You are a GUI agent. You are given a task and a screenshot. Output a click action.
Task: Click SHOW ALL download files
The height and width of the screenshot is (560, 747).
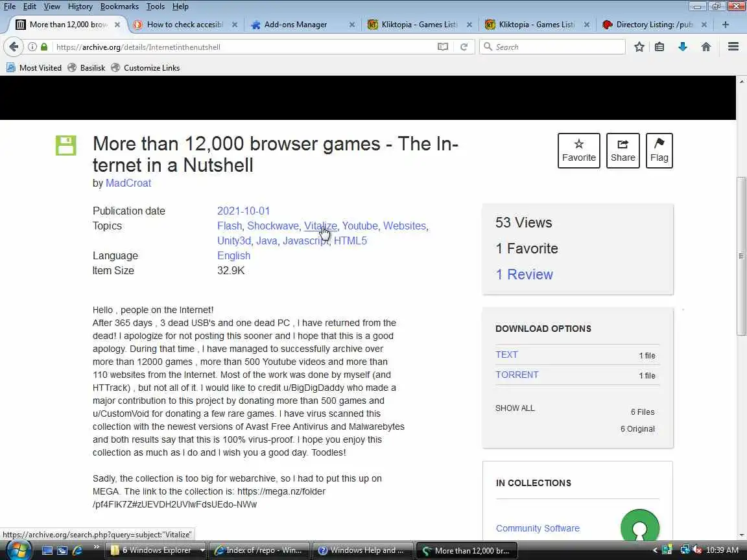515,408
